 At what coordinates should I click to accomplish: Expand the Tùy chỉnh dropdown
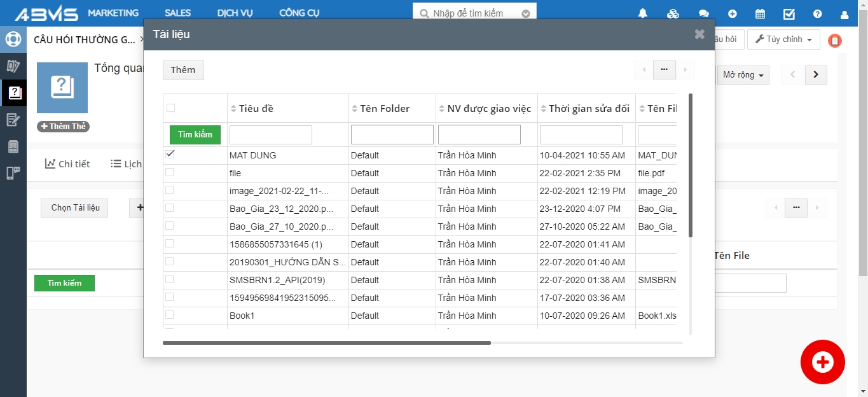coord(783,39)
